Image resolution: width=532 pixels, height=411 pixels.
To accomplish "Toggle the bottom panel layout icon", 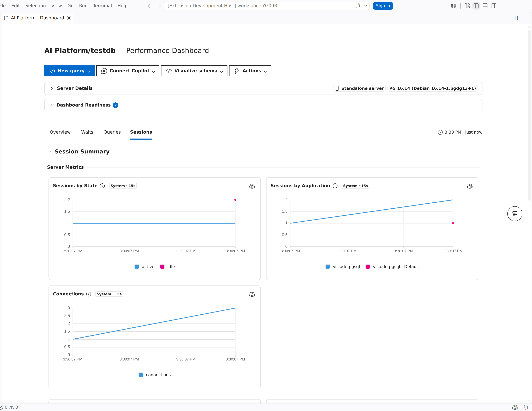I will pos(485,6).
